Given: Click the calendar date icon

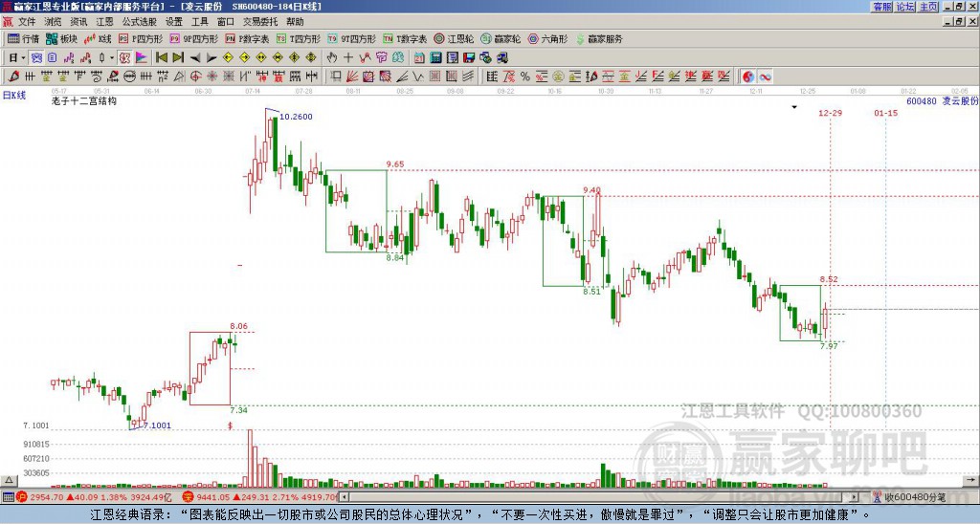Looking at the screenshot, I should 419,58.
